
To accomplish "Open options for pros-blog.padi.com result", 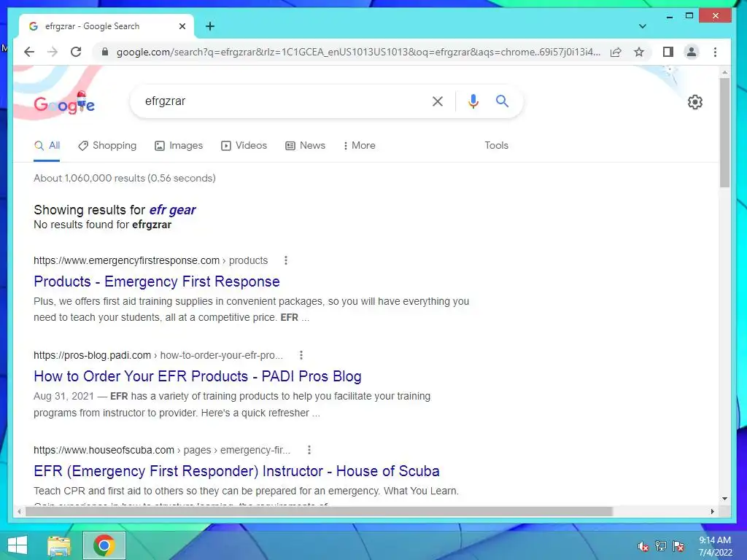I will tap(301, 355).
